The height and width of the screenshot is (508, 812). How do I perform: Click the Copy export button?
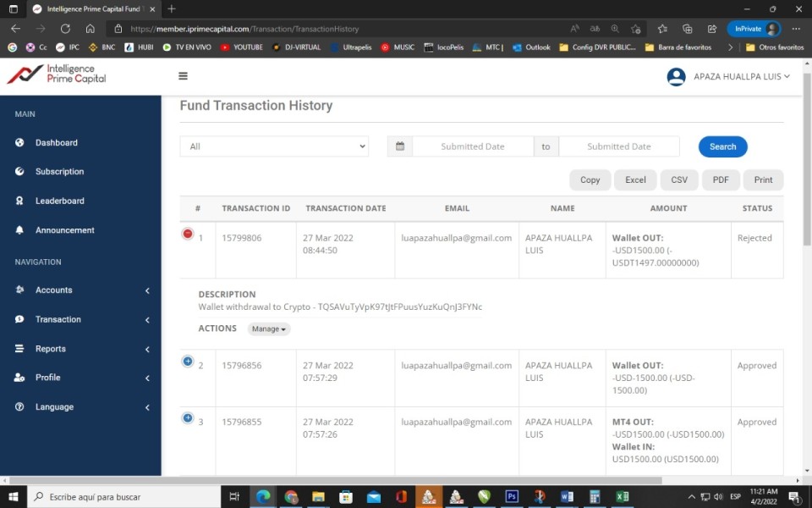pyautogui.click(x=590, y=179)
